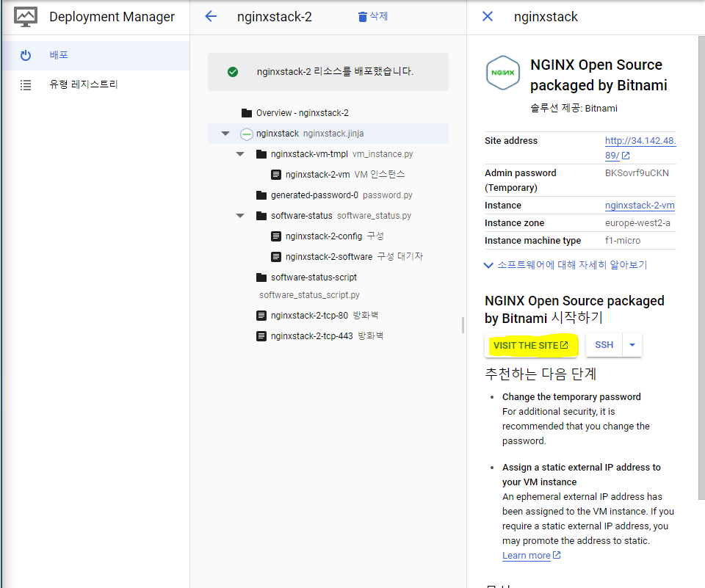Viewport: 705px width, 588px height.
Task: Click the SSH button
Action: (x=604, y=345)
